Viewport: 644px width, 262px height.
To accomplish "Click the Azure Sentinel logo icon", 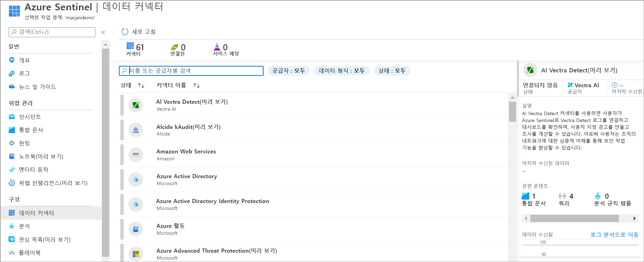I will 14,11.
